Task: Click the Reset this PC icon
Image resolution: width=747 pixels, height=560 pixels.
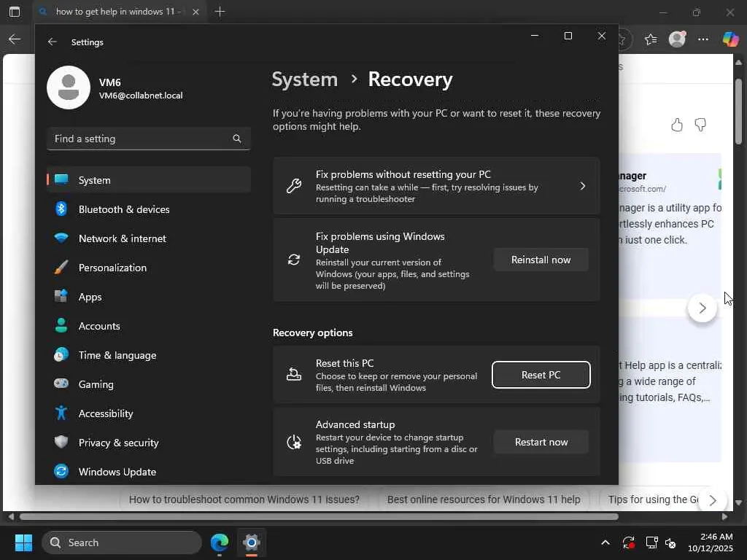Action: [294, 375]
